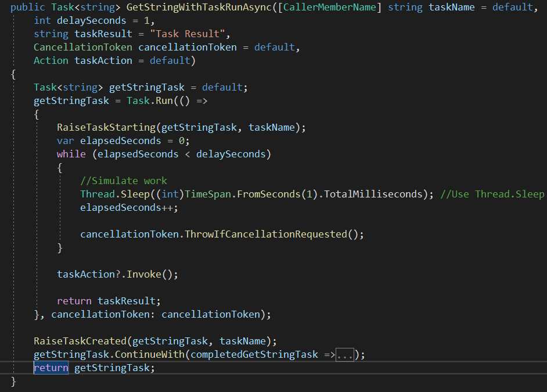Click the elapsedSeconds++ statement
Screen dimensions: 547x392
129,207
